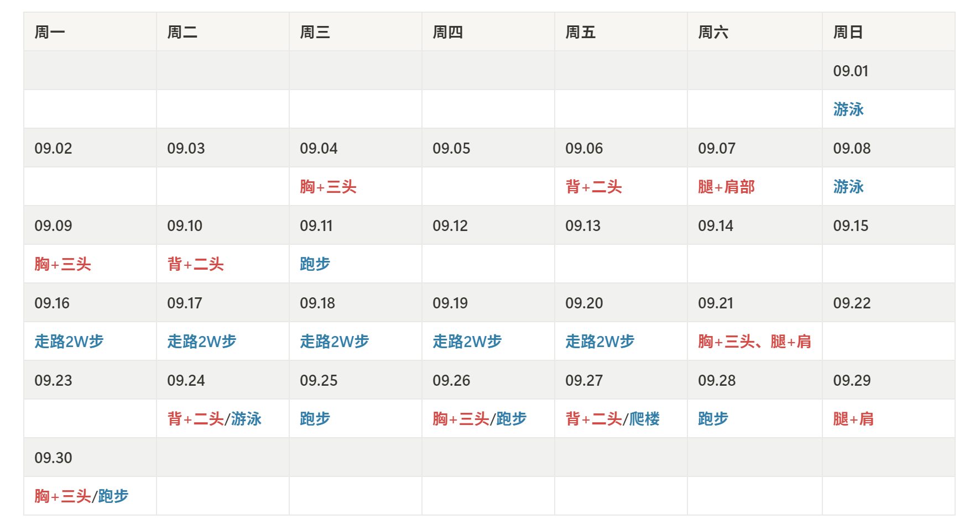Select the 09.17 date cell

click(x=223, y=303)
